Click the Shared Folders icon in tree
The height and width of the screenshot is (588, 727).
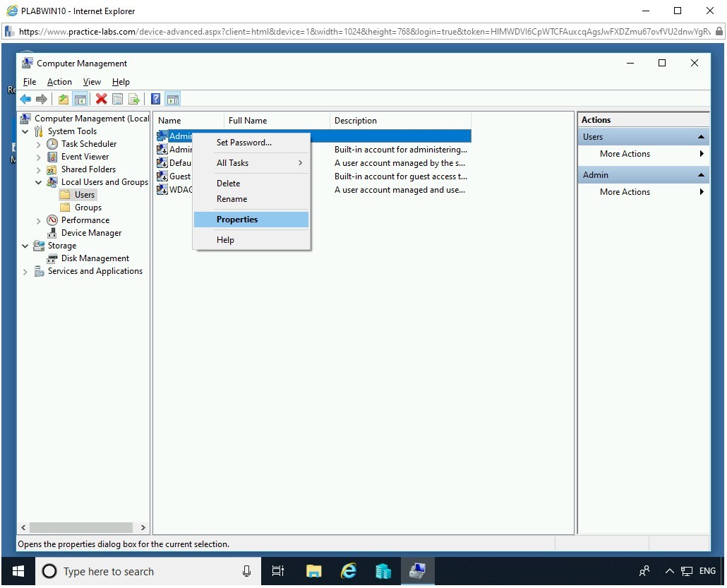(x=52, y=169)
